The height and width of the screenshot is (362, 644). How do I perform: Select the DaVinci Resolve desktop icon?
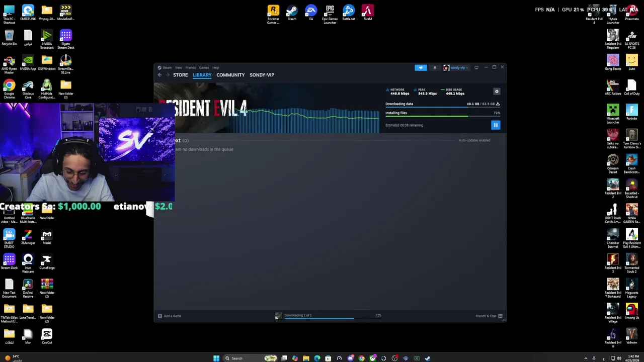[x=28, y=289]
